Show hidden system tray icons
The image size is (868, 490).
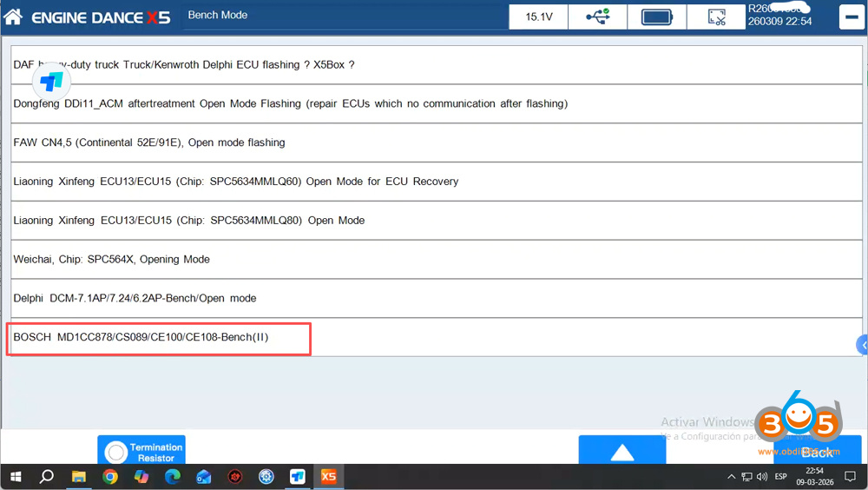[x=732, y=477]
